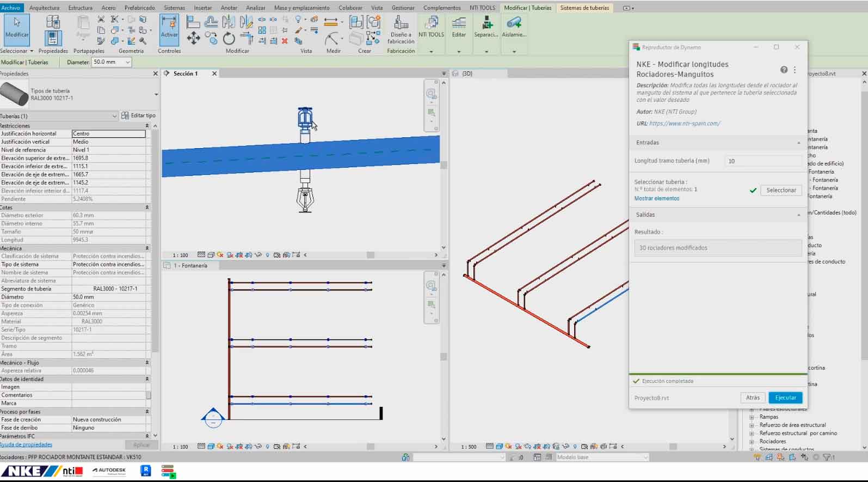Click the Editar tipo icon button
Screen dimensions: 868x482
tap(139, 115)
